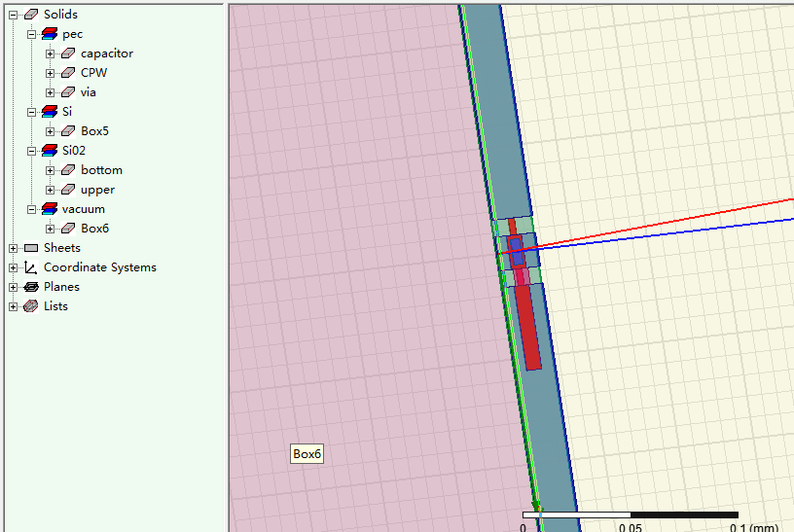Select the Si material label

[x=67, y=112]
